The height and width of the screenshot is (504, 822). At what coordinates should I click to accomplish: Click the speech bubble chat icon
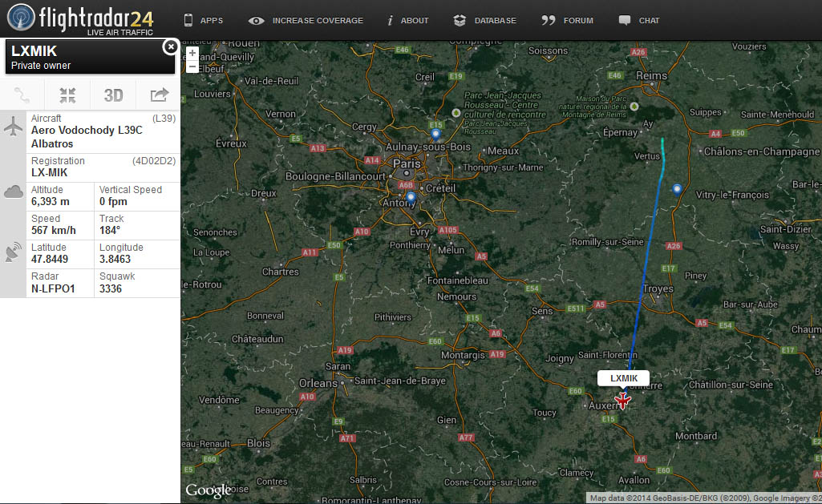625,21
